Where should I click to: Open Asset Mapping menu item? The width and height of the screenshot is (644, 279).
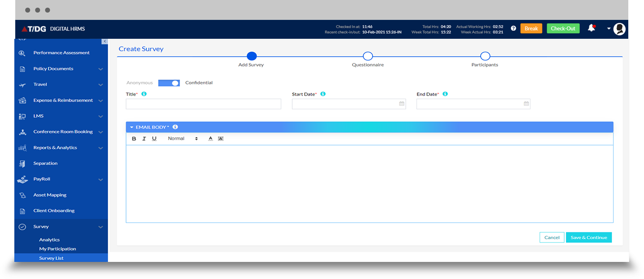tap(50, 195)
